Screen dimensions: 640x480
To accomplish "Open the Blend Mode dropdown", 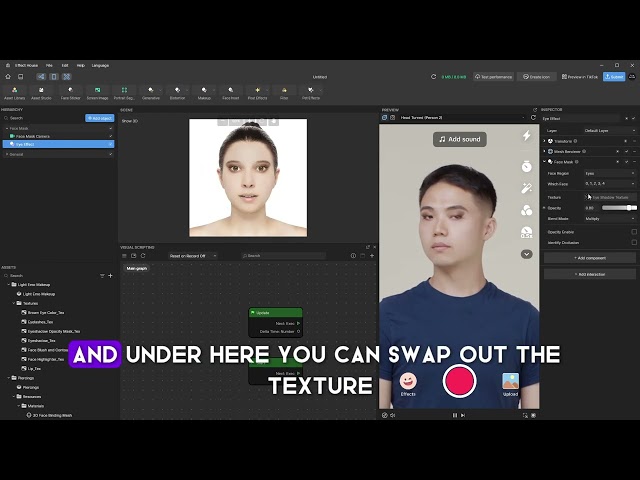I will [610, 219].
